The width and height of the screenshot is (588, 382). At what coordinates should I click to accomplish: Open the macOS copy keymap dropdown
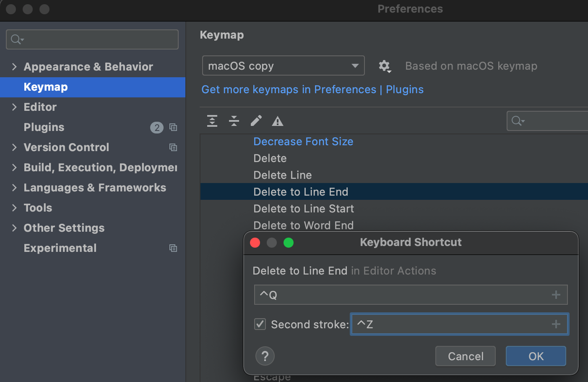[283, 66]
